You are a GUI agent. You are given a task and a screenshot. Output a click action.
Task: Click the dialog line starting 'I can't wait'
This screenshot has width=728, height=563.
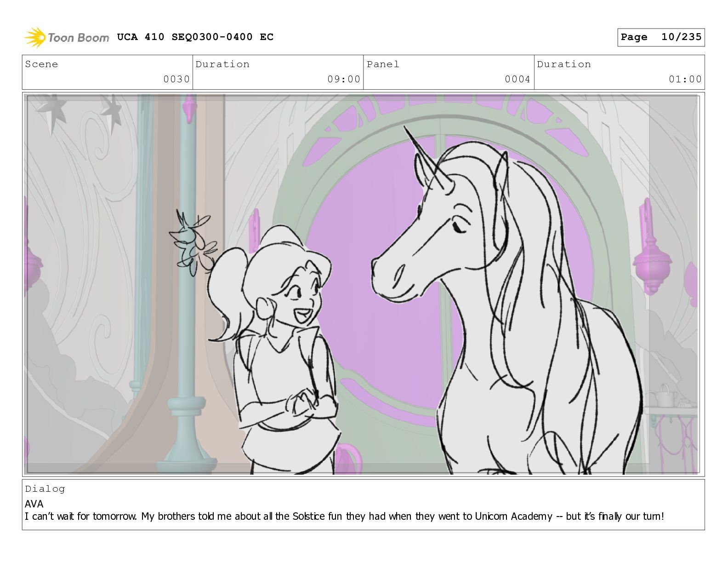pos(344,516)
